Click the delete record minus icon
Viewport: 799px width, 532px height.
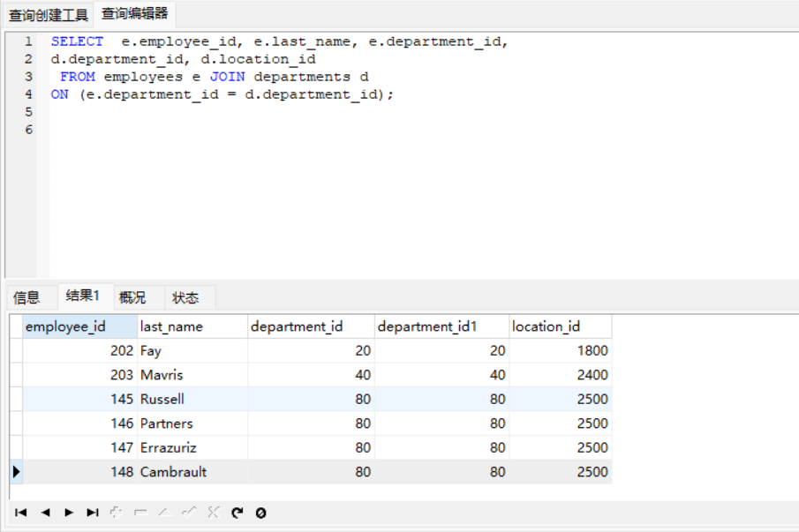click(x=140, y=513)
